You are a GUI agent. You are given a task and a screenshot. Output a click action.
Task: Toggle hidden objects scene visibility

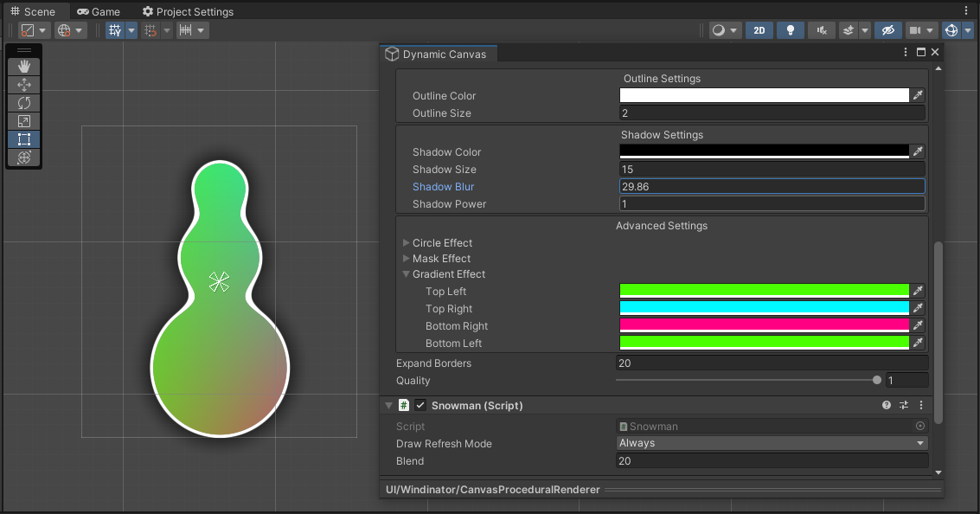click(888, 30)
